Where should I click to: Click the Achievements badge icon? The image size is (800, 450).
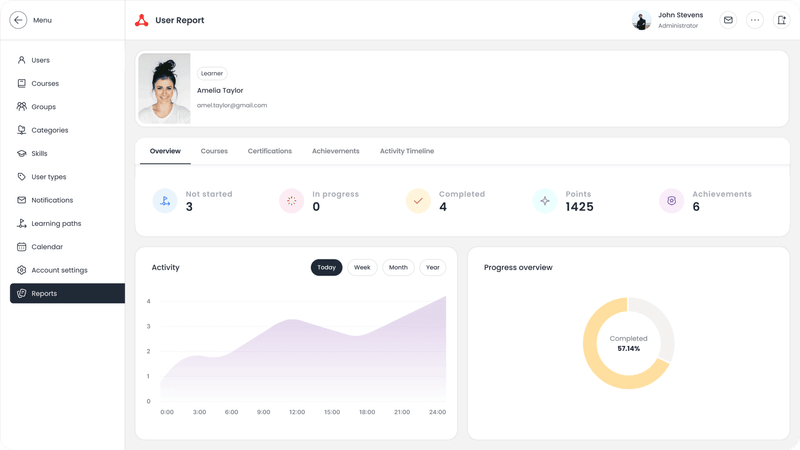click(x=672, y=201)
